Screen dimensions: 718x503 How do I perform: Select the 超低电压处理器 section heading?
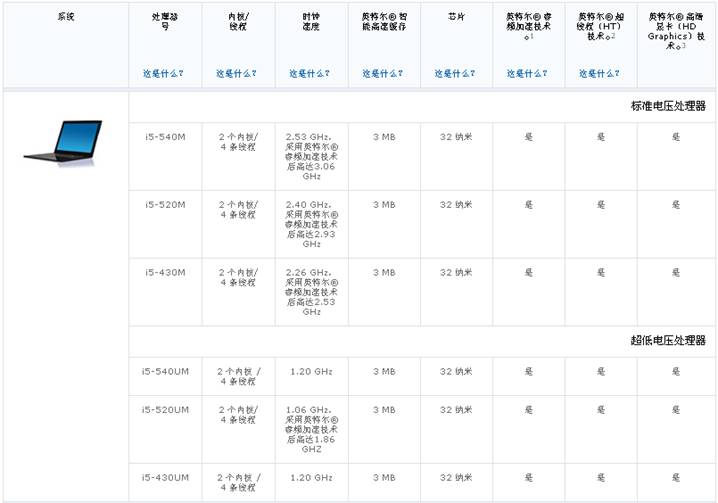pyautogui.click(x=668, y=340)
